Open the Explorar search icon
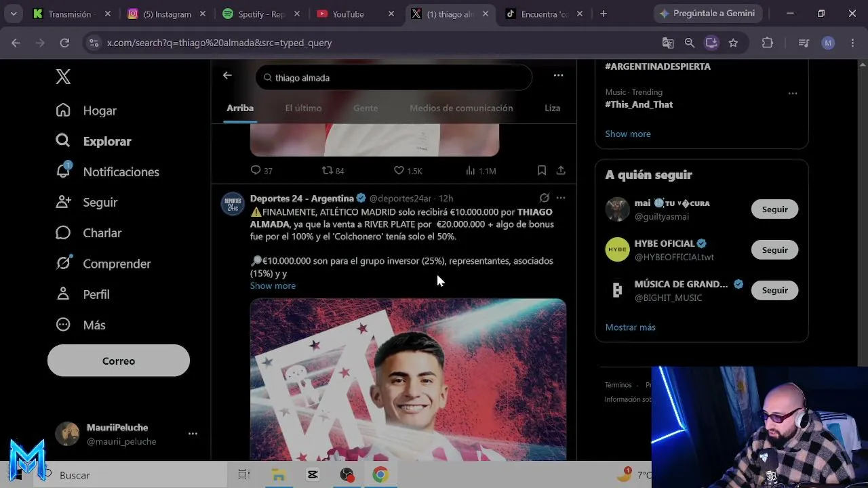Viewport: 868px width, 488px height. click(63, 141)
